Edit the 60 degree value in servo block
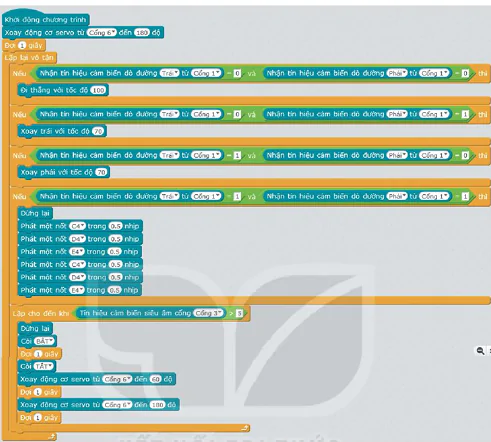 155,379
